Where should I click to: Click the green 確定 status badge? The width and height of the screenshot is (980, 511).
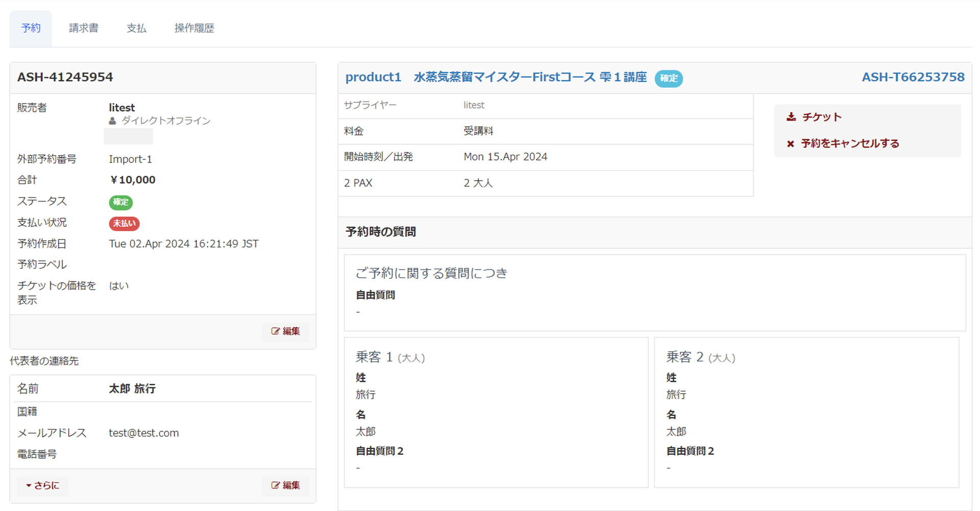120,202
